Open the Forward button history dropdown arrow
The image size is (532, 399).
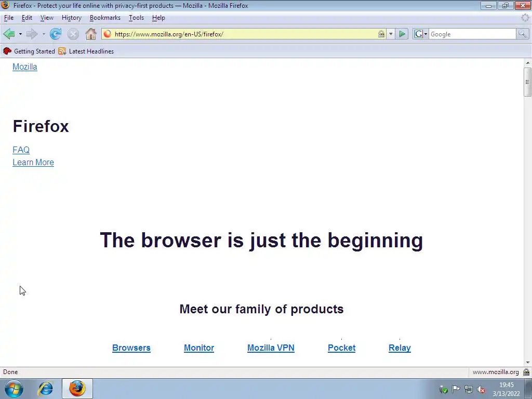(44, 34)
